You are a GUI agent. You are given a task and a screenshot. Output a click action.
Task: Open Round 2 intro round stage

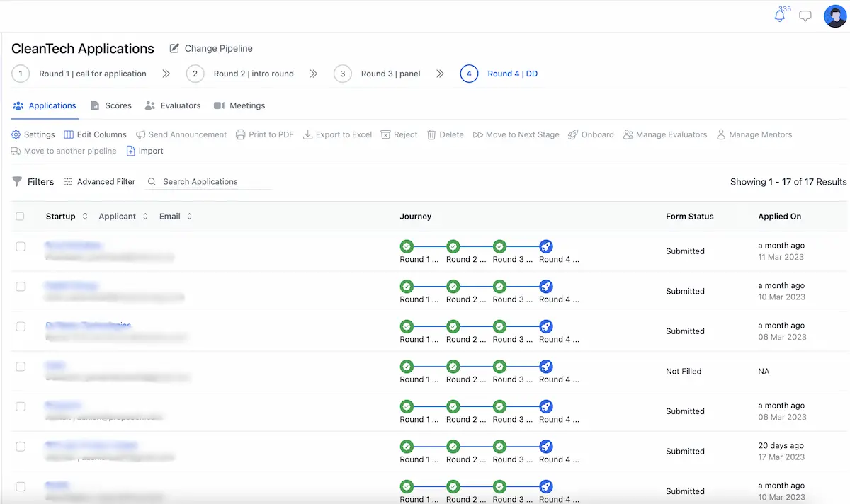[x=242, y=73]
